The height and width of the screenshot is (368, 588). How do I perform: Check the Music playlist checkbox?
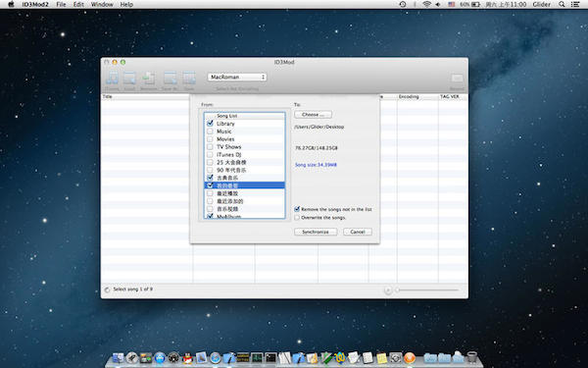[210, 131]
